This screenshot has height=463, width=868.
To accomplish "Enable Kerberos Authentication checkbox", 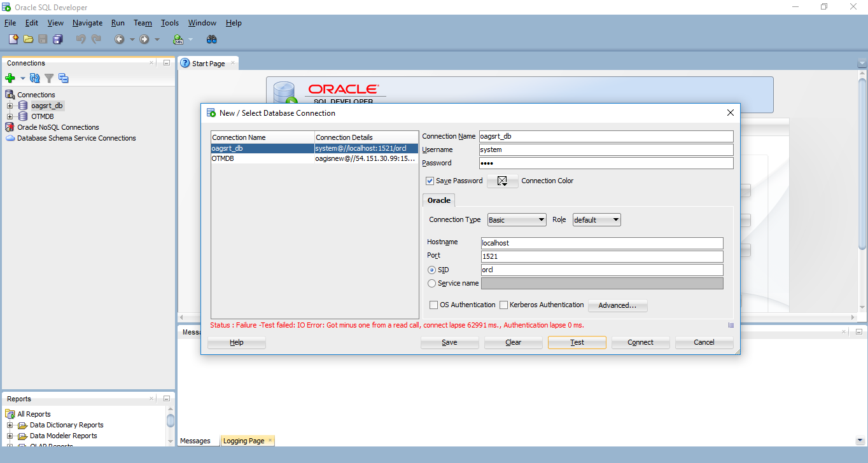I will pos(503,305).
